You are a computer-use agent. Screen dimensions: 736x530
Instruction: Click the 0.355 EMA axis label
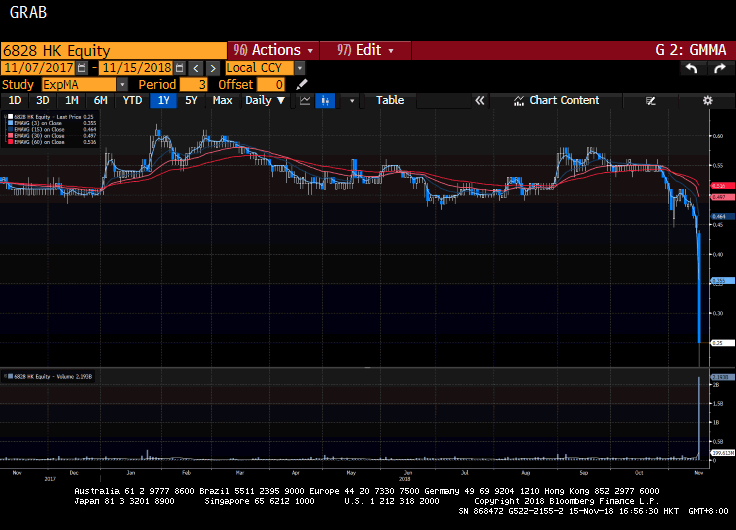pyautogui.click(x=723, y=281)
